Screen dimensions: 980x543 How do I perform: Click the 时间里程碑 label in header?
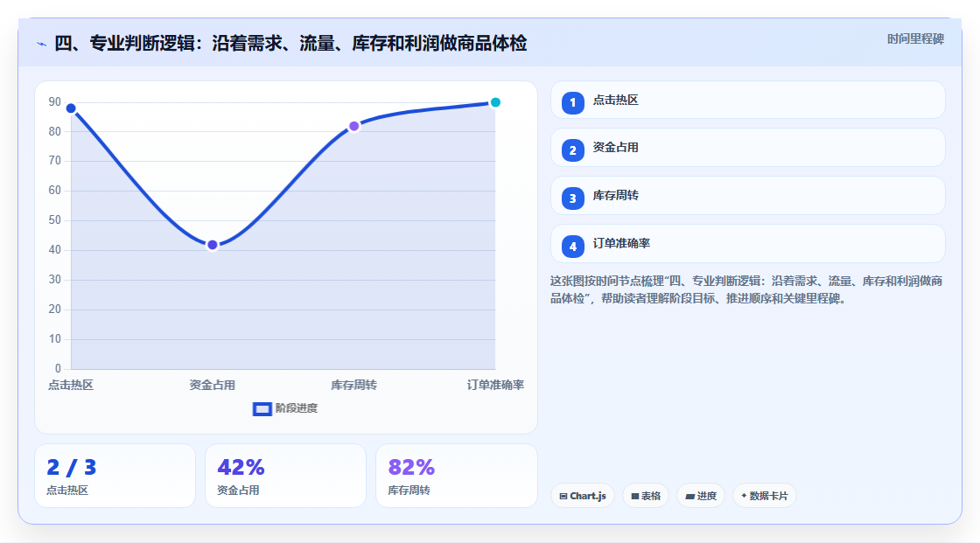pos(915,38)
